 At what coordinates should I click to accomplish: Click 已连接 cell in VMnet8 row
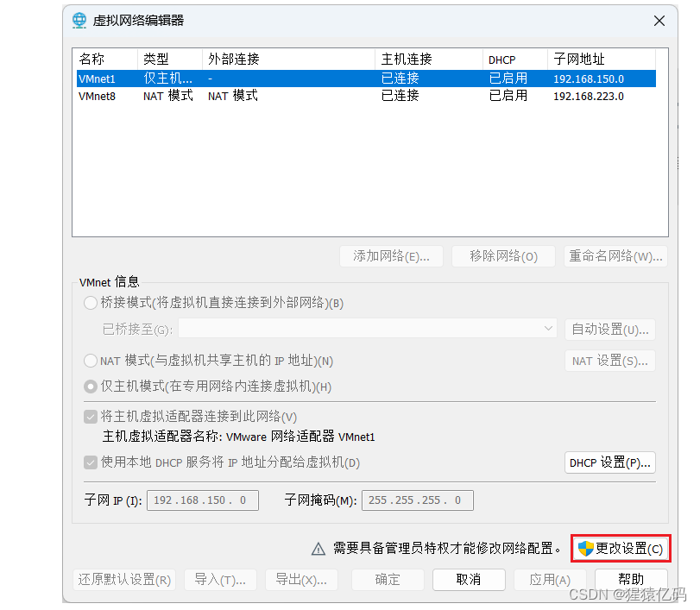[400, 96]
